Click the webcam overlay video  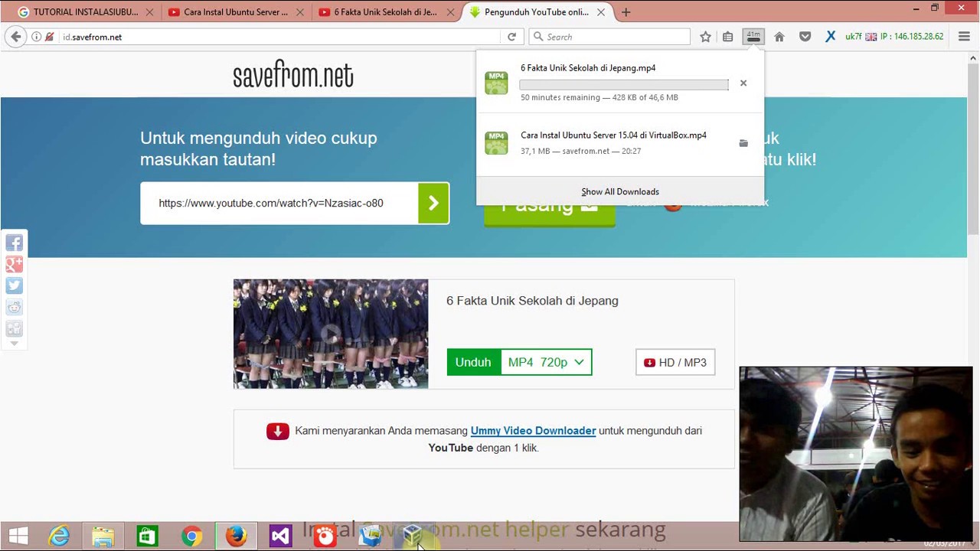click(856, 454)
